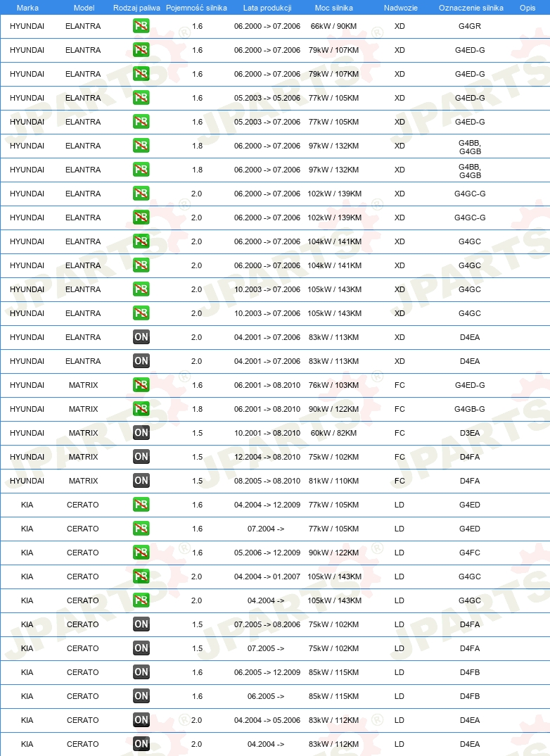
Task: Select the Hyundai Matrix D3EA model cell
Action: pos(83,433)
